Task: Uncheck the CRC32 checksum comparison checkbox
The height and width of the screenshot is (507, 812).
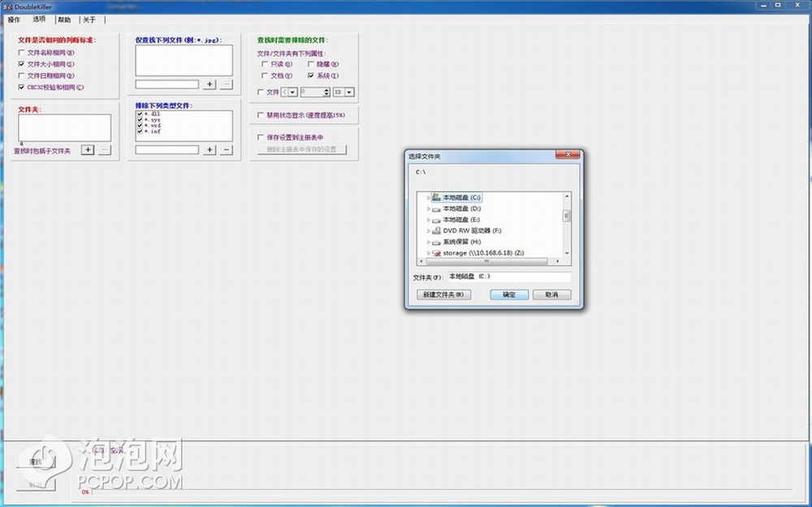Action: [x=21, y=87]
